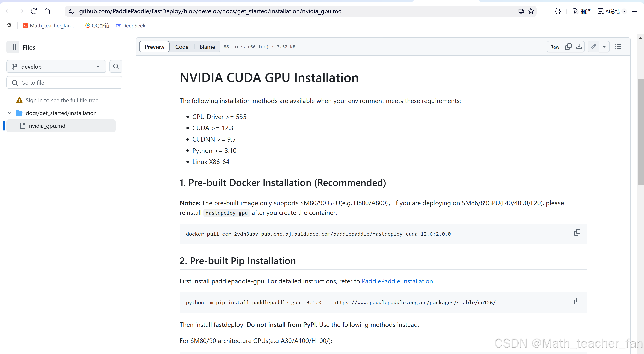Open the bookmarks bar tab-copy icon

coord(9,26)
